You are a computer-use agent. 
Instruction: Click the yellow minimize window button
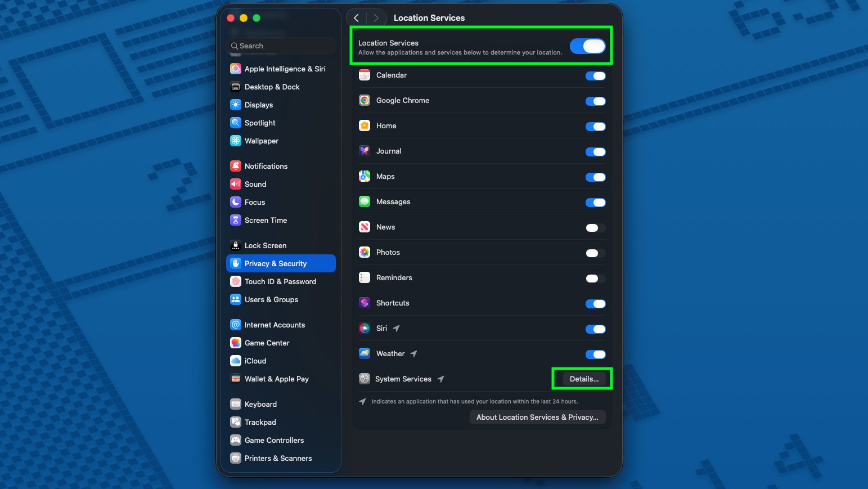click(x=244, y=18)
